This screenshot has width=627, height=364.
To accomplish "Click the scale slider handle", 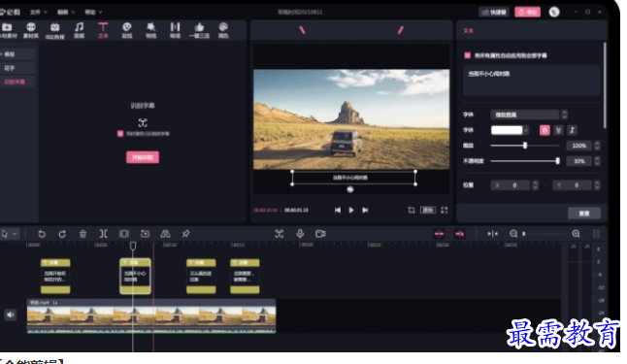I will 525,146.
